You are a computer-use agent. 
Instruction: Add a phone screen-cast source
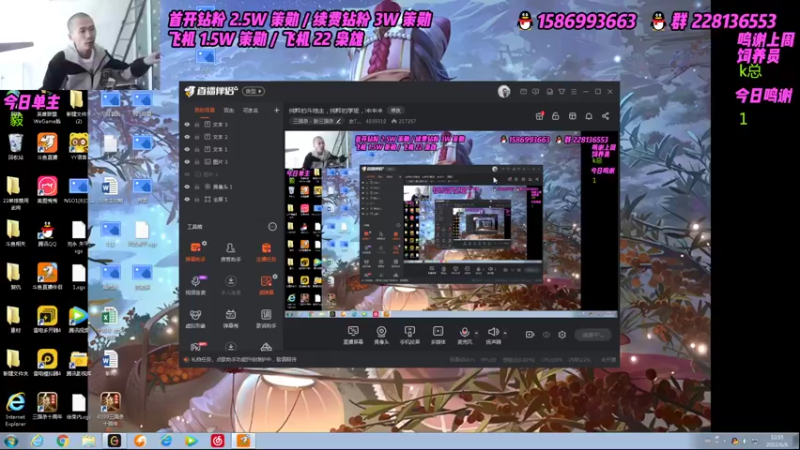coord(409,335)
